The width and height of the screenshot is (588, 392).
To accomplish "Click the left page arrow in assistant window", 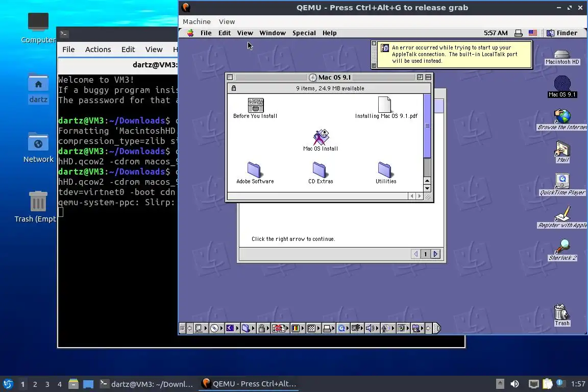I will point(415,254).
